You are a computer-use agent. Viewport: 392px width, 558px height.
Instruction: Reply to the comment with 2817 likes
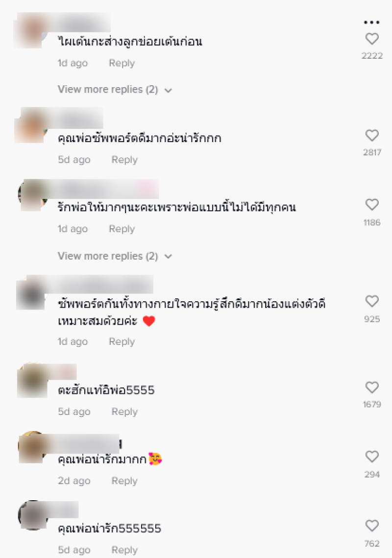pos(124,160)
